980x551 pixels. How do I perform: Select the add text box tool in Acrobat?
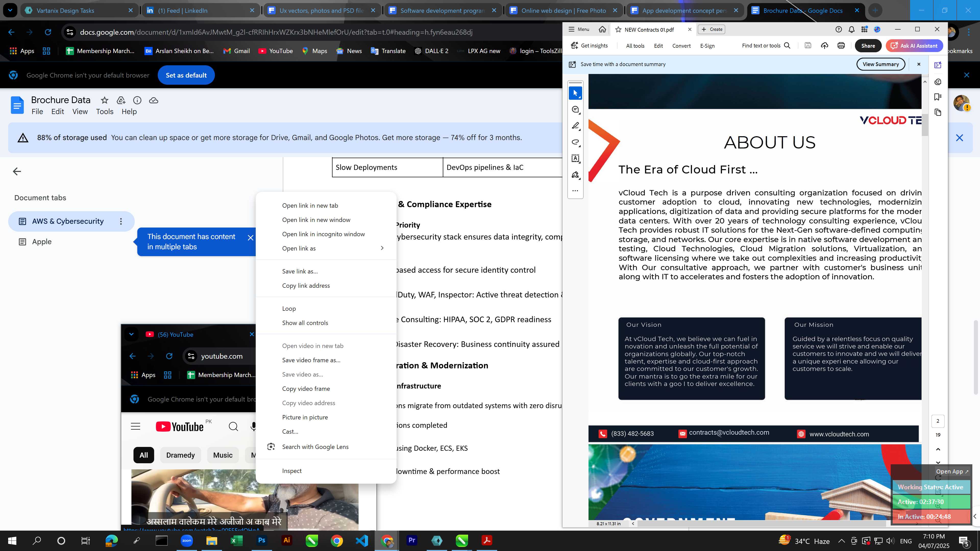[575, 159]
